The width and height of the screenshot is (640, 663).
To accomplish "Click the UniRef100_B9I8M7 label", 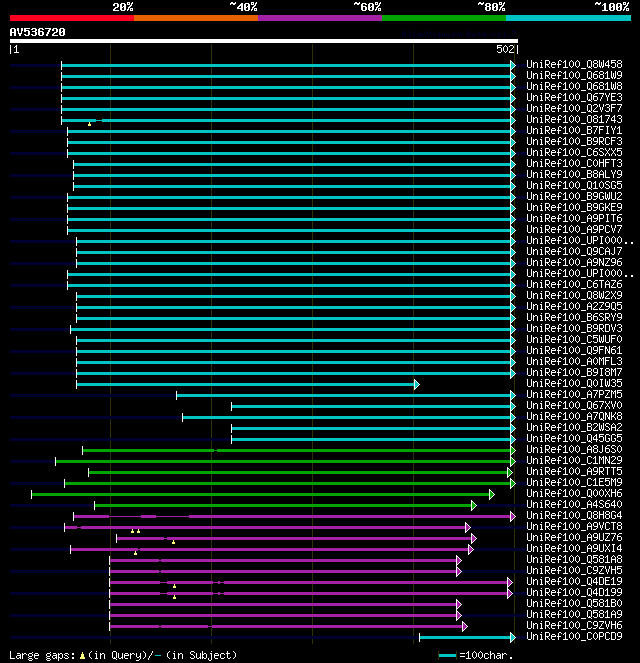I will 574,372.
